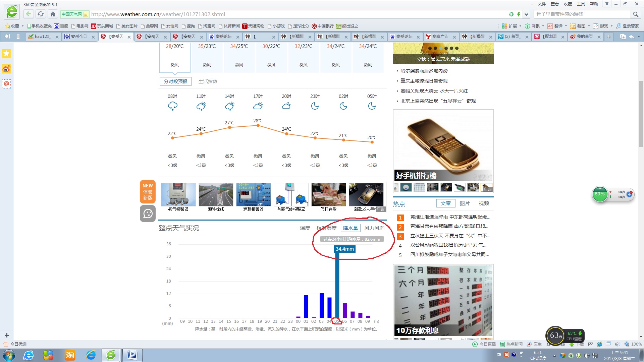Screen dimensions: 644x362
Task: Select the 降水量 chart toggle
Action: pos(351,228)
